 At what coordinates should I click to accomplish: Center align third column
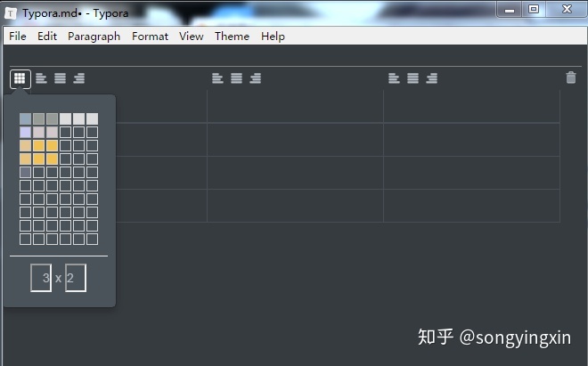[412, 78]
